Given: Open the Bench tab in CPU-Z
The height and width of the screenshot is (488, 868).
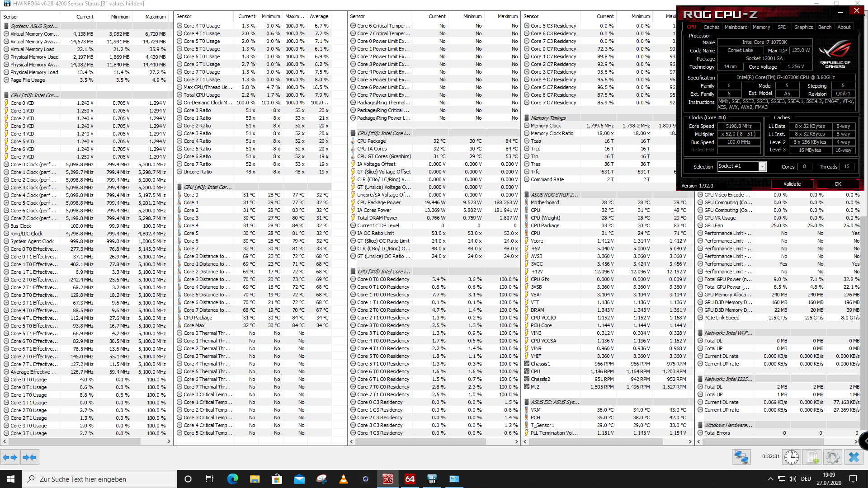Looking at the screenshot, I should 825,27.
